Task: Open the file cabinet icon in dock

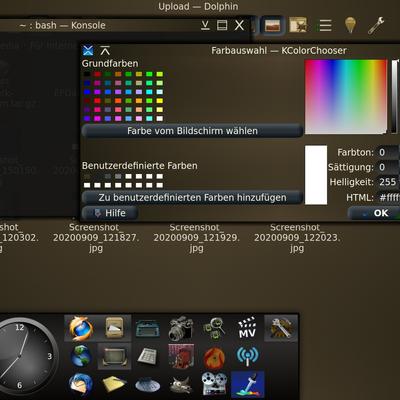Action: coord(114,328)
